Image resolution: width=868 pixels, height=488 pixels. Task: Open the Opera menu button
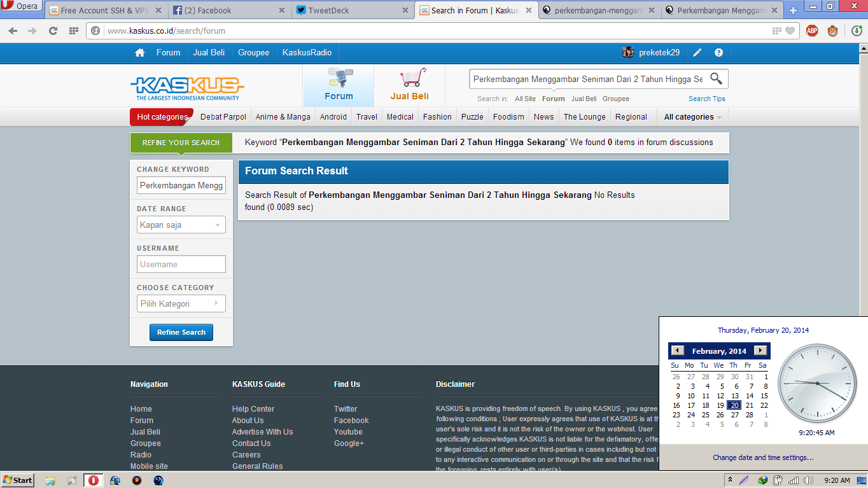21,6
